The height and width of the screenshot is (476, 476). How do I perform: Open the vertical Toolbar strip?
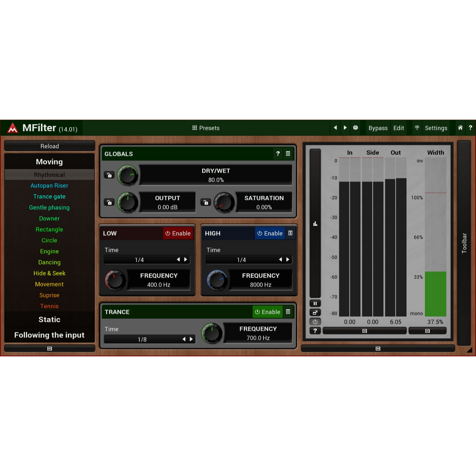[464, 243]
